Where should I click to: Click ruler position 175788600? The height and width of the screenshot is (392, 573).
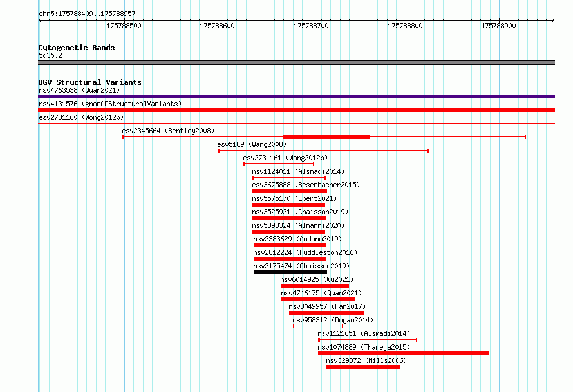click(x=217, y=26)
